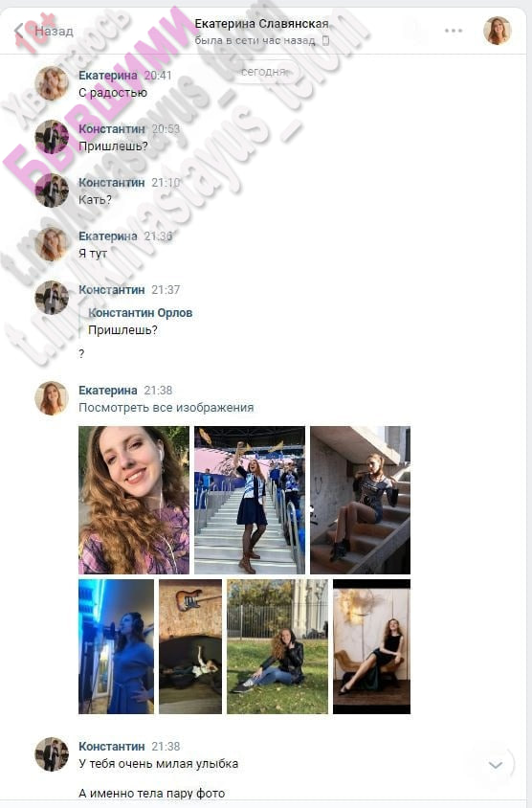Open Екатерина Славянская chat title
Screen dimensions: 532x808
[261, 24]
